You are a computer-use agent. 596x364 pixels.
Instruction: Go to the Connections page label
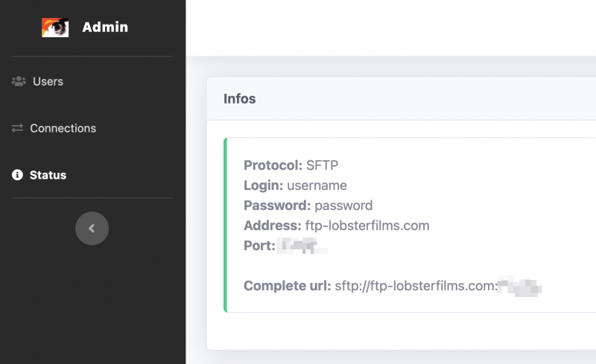pos(63,128)
